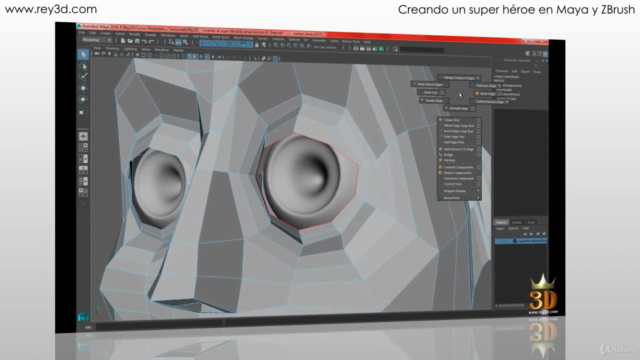Open Layers menu in Layer Editor

(x=500, y=229)
